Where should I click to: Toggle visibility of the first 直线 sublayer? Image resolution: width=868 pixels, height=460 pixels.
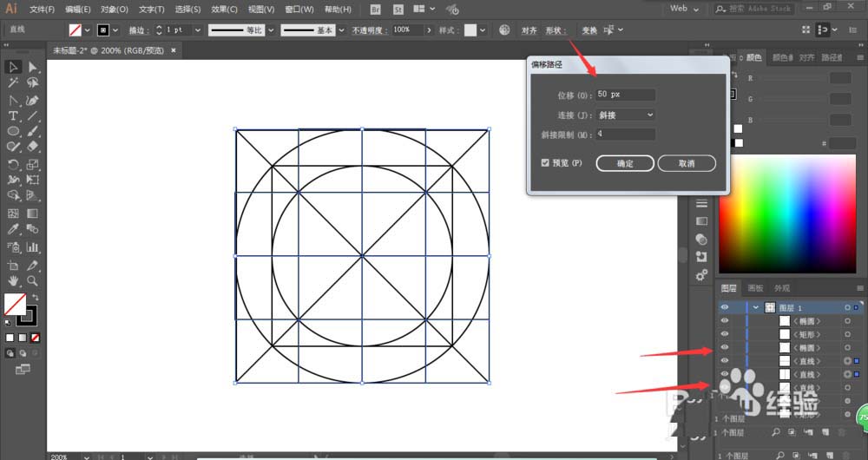tap(725, 360)
